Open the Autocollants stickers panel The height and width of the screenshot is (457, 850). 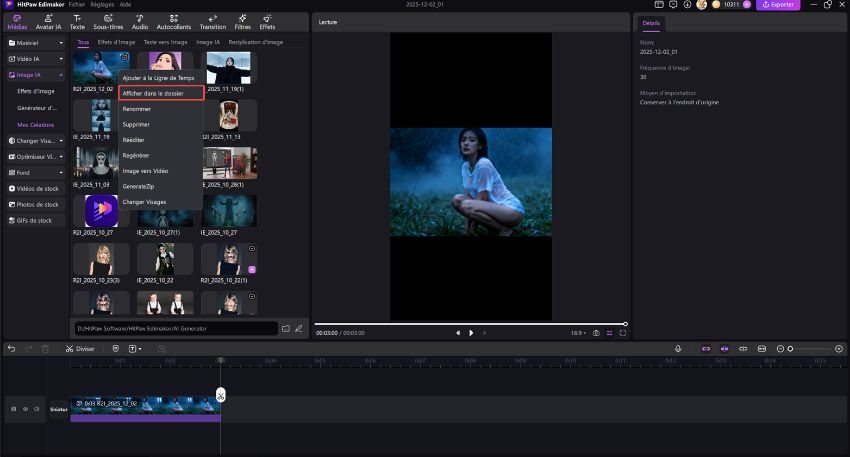[x=174, y=22]
